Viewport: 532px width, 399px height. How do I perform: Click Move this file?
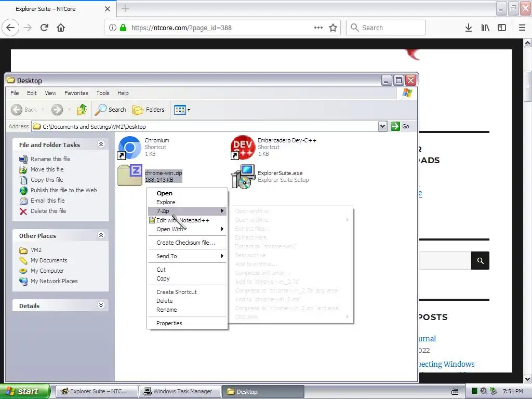[x=47, y=169]
